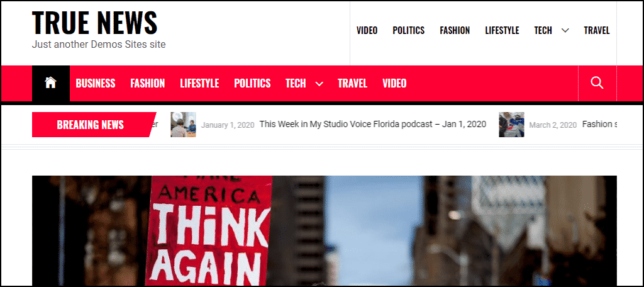
Task: Open Business in the red navigation bar
Action: click(x=96, y=84)
